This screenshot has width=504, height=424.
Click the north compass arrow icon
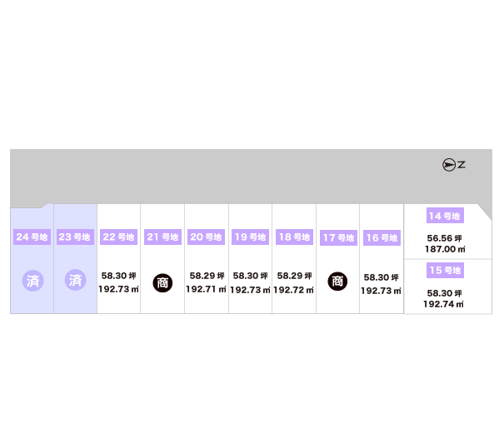[x=449, y=165]
